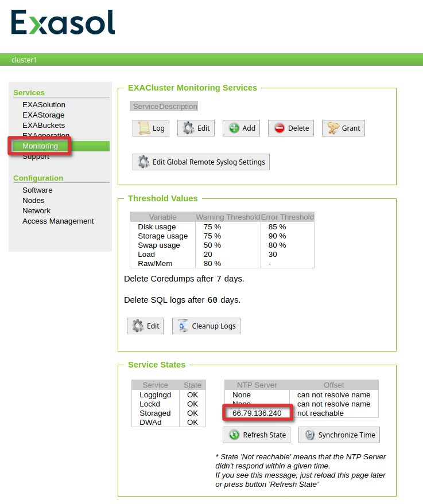Click the Refresh State label
Image resolution: width=423 pixels, height=504 pixels.
(264, 435)
